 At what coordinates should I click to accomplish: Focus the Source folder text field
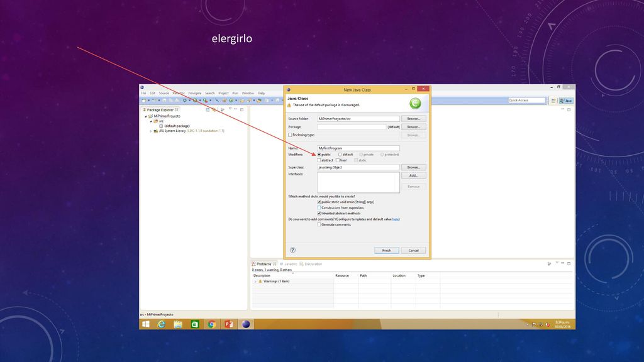tap(358, 119)
